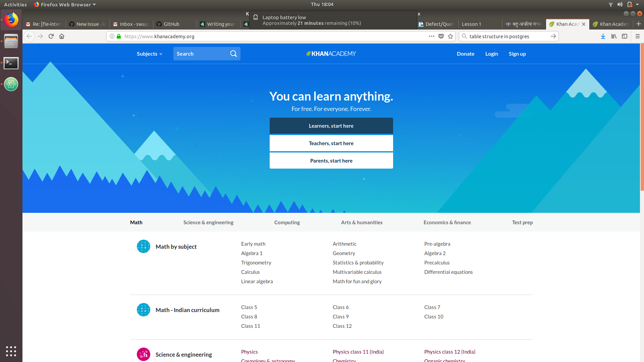Switch to the Computing subject tab
Viewport: 644px width, 362px height.
(x=287, y=222)
